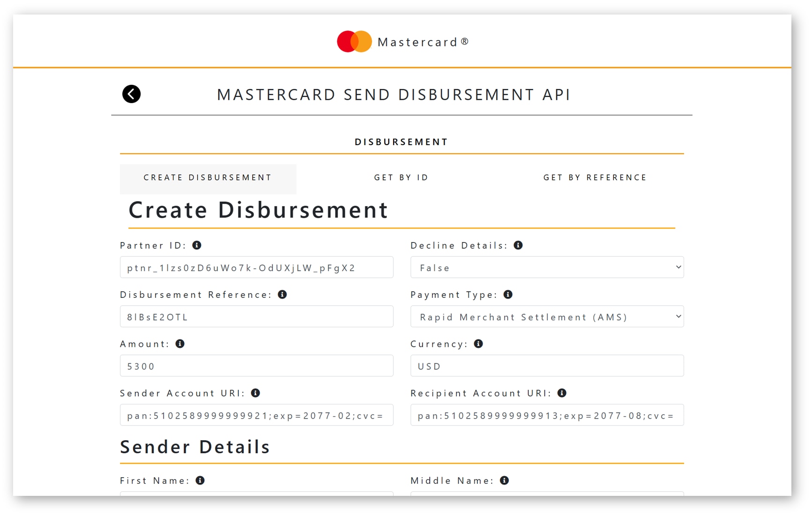This screenshot has width=812, height=516.
Task: View the Sender Account URI info icon
Action: click(256, 393)
